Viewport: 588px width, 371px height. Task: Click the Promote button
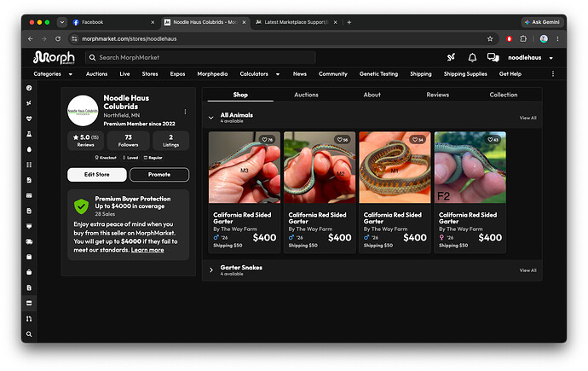[x=159, y=175]
